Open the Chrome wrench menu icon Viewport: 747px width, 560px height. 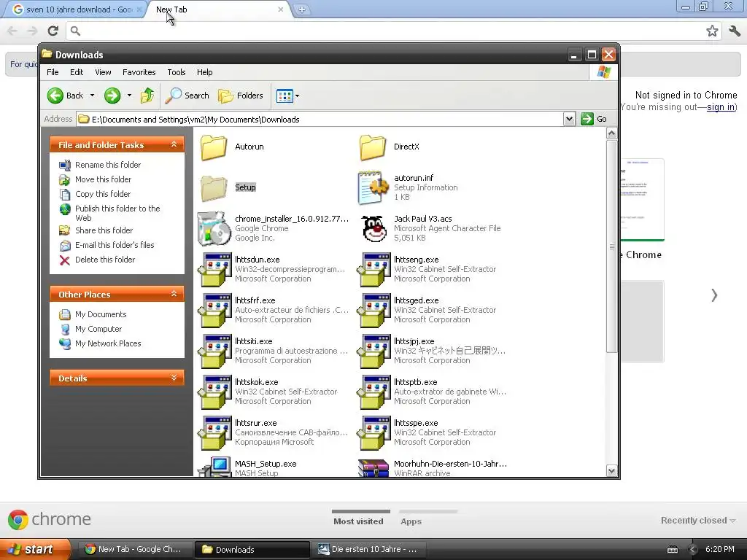coord(735,31)
